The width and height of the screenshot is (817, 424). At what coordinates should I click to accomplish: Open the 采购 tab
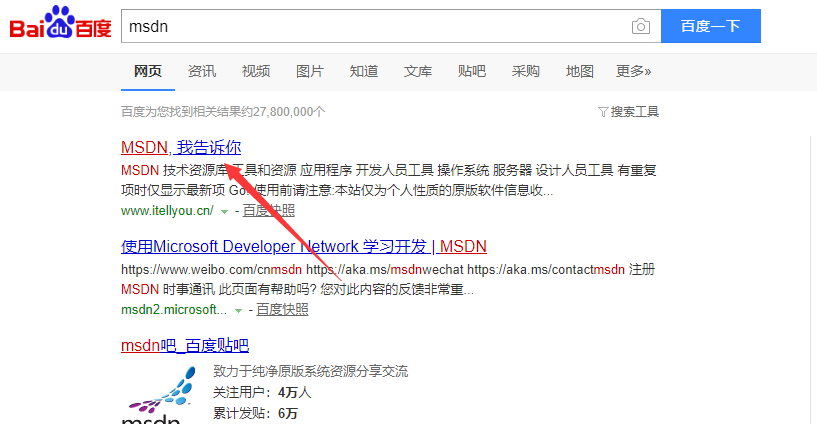pyautogui.click(x=525, y=71)
